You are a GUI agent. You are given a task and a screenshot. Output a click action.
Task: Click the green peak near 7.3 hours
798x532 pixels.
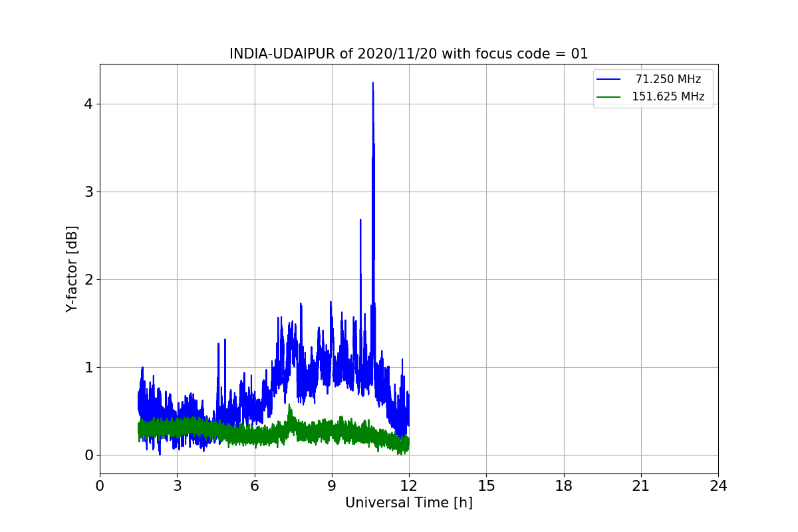(x=289, y=406)
